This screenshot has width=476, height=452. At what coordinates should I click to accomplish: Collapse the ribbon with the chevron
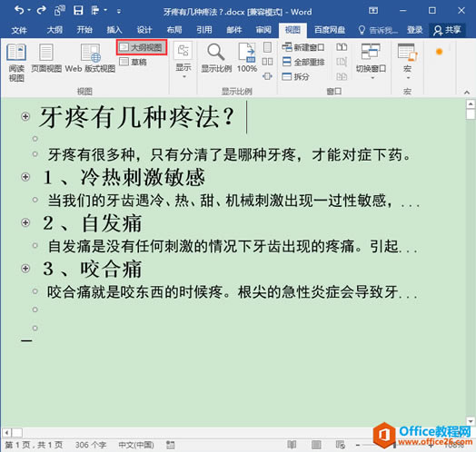click(x=467, y=93)
